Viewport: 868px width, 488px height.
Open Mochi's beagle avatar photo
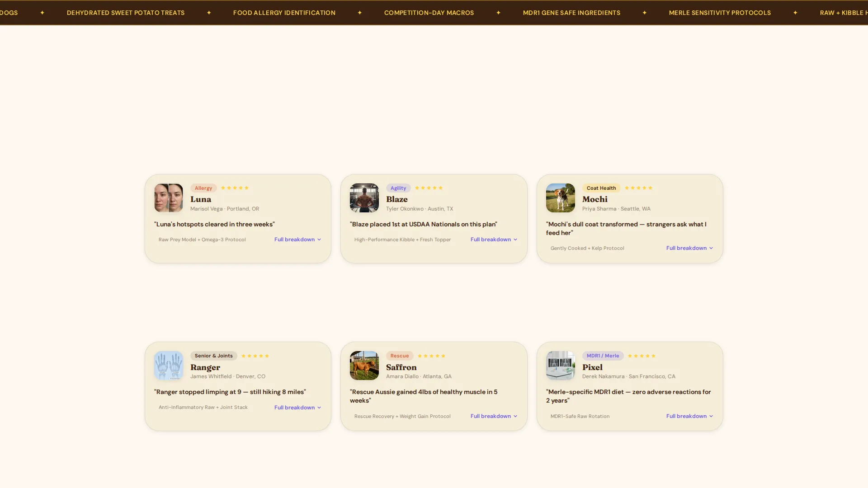561,198
